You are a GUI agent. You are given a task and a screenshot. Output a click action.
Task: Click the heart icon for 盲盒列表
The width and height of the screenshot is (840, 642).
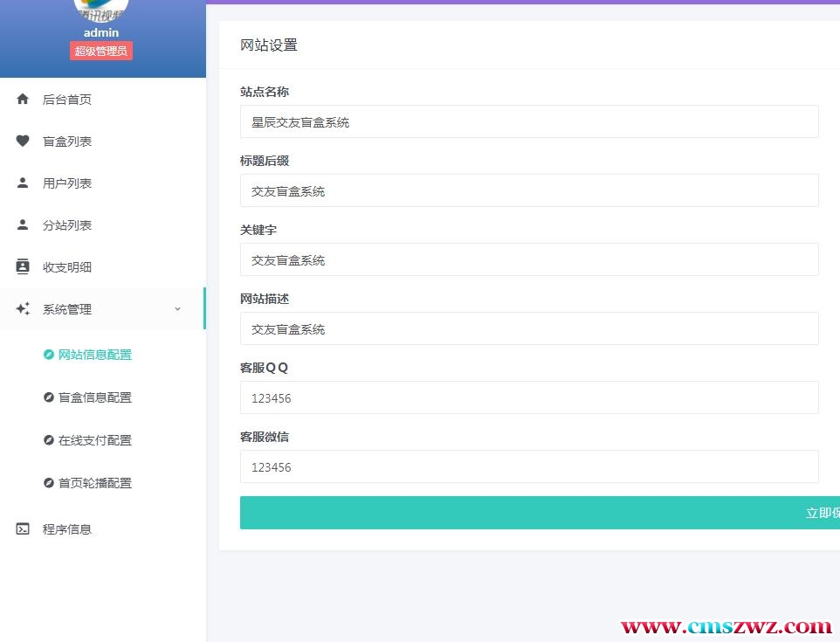24,142
